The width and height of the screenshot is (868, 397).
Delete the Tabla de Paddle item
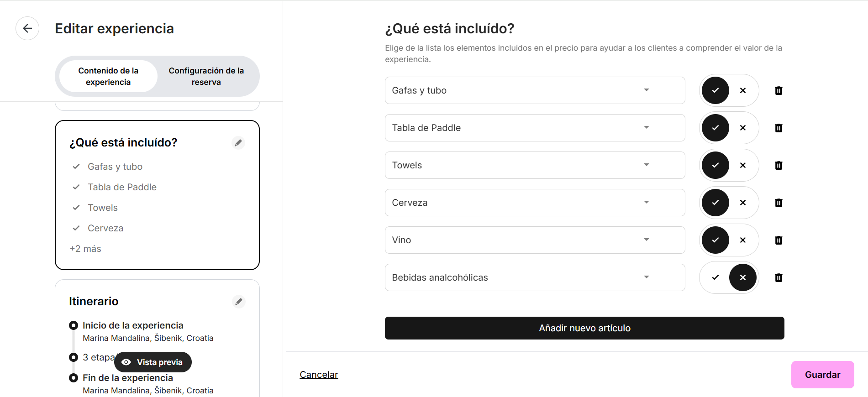point(779,128)
